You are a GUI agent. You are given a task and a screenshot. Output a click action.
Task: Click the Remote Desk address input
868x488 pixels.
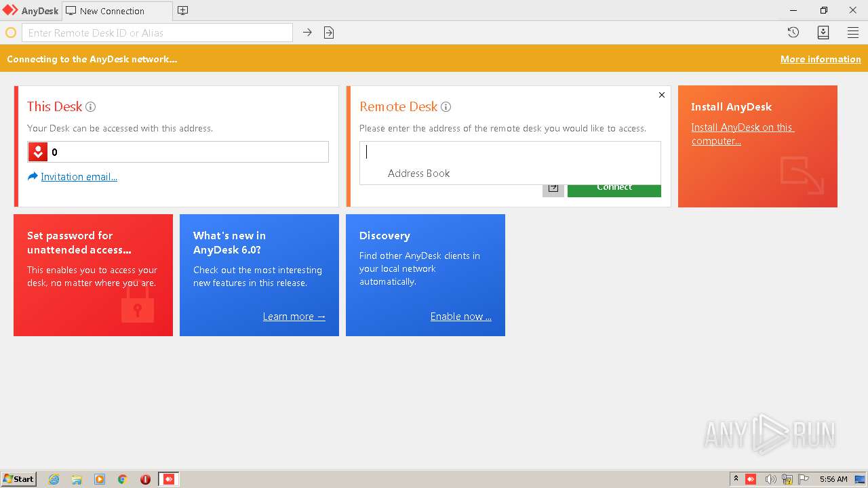pyautogui.click(x=510, y=152)
